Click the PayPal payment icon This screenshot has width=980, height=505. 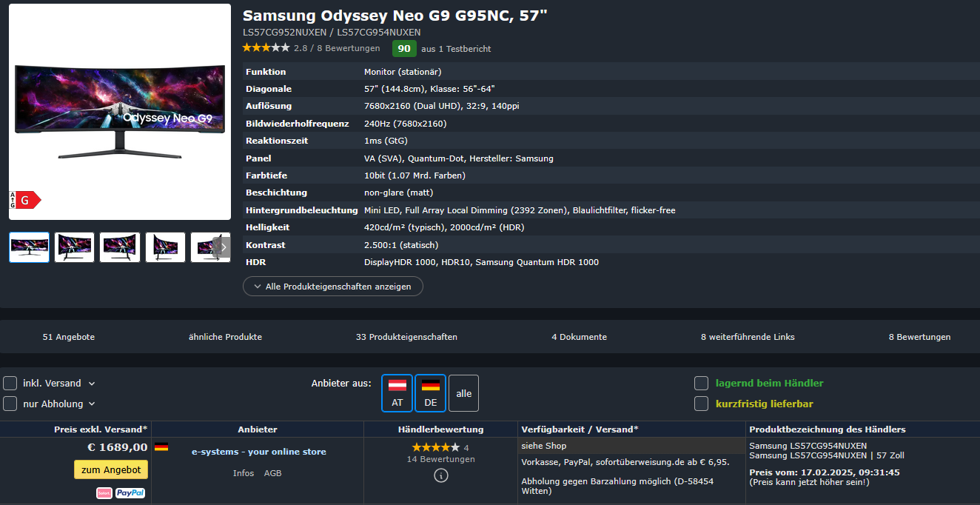point(130,493)
